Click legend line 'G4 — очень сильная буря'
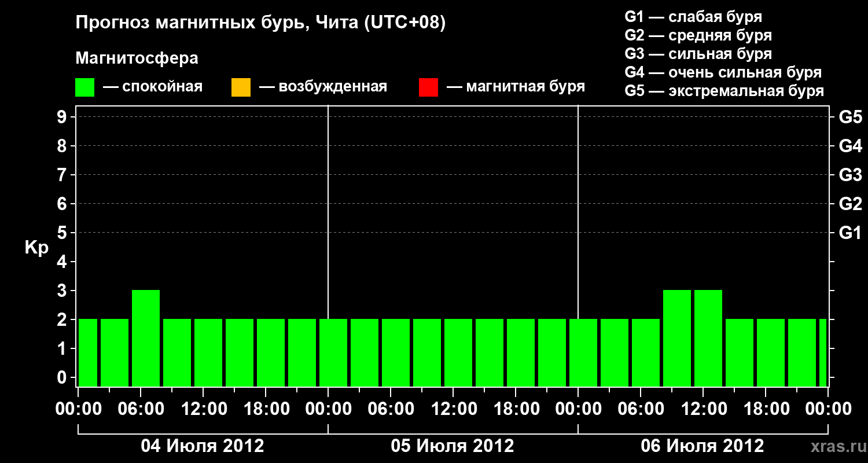This screenshot has width=868, height=463. click(723, 72)
